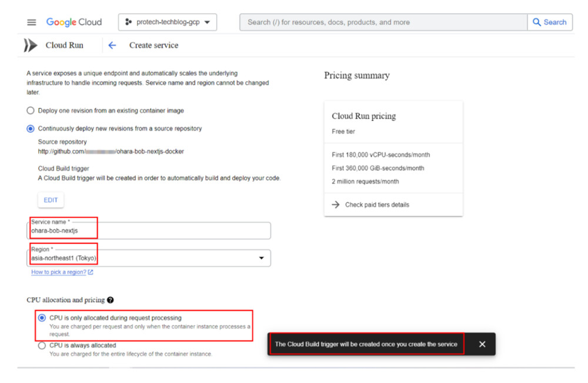This screenshot has height=383, width=588.
Task: Select continuously deploy from source repository
Action: 31,128
